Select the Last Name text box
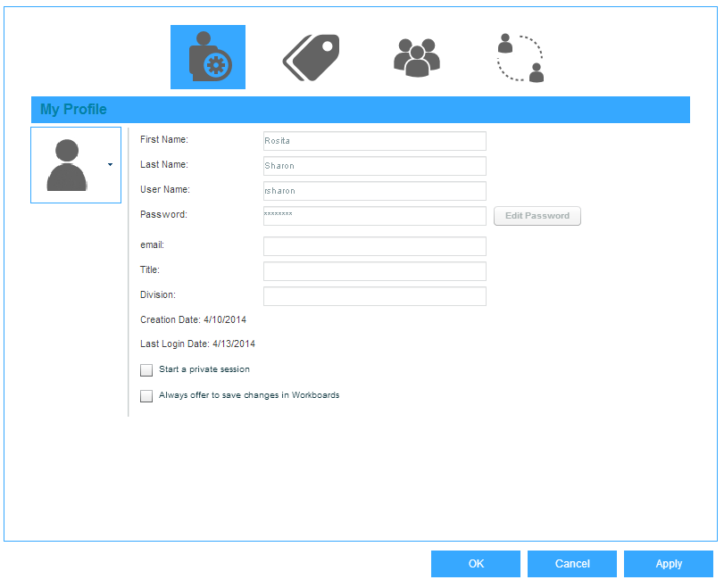The height and width of the screenshot is (588, 724). click(374, 166)
